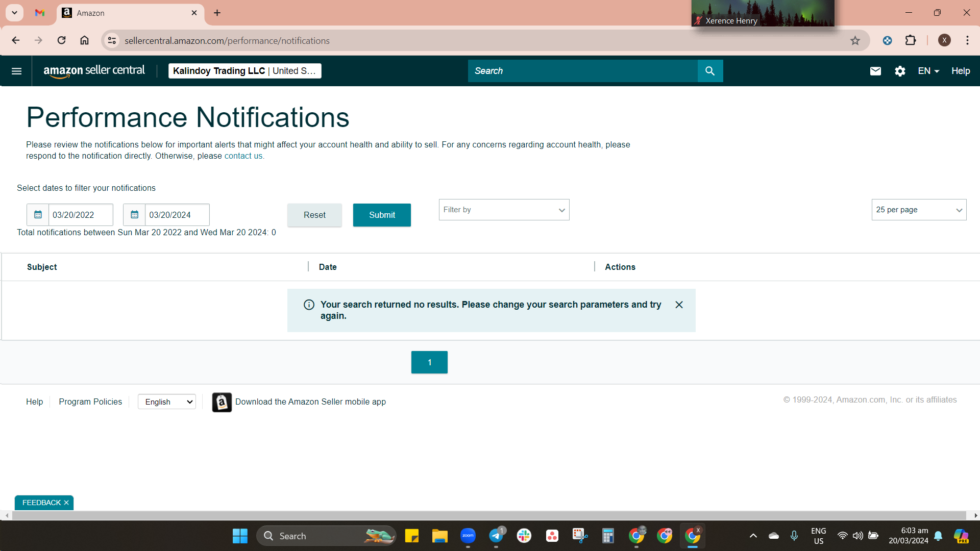Viewport: 980px width, 551px height.
Task: Click the Amazon Seller mobile app icon
Action: coord(222,402)
